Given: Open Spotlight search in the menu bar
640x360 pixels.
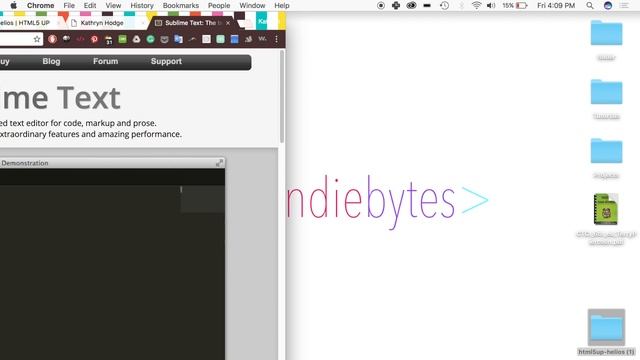Looking at the screenshot, I should 590,5.
